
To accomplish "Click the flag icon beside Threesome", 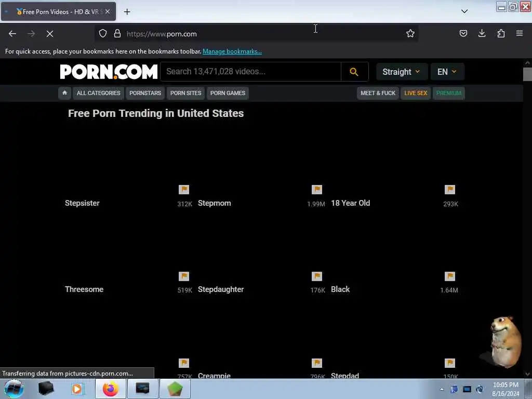I will pyautogui.click(x=184, y=276).
